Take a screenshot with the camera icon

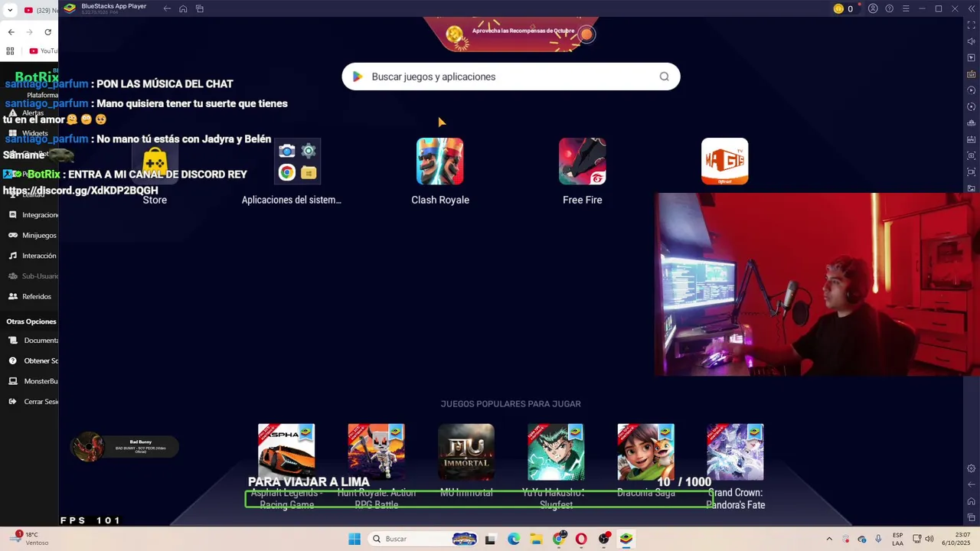(972, 156)
